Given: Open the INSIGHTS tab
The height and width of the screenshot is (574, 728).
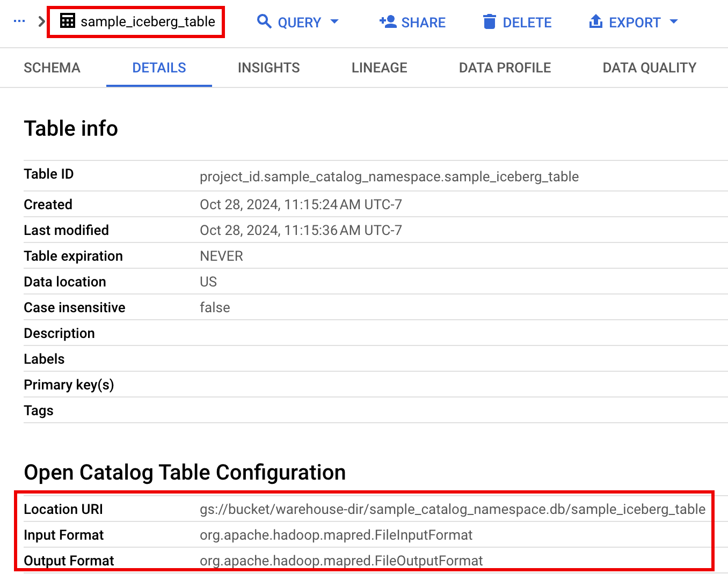Looking at the screenshot, I should click(268, 68).
